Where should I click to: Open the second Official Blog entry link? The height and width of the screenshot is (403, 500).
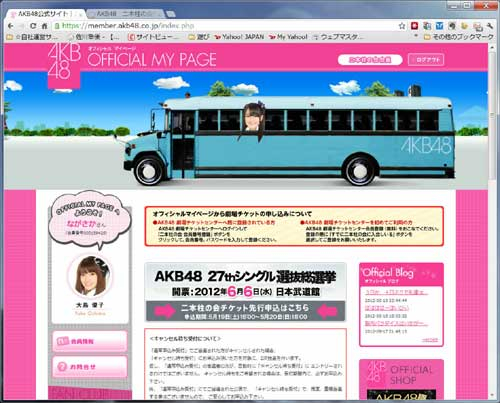[387, 308]
